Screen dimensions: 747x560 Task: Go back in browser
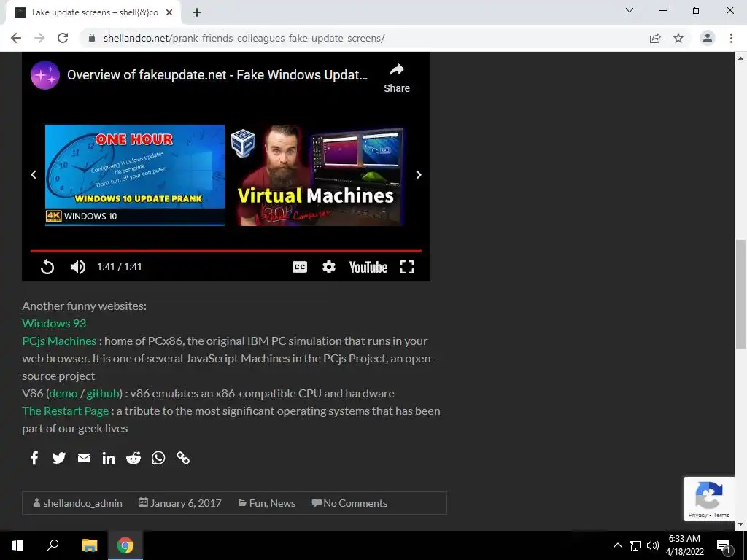pyautogui.click(x=16, y=38)
